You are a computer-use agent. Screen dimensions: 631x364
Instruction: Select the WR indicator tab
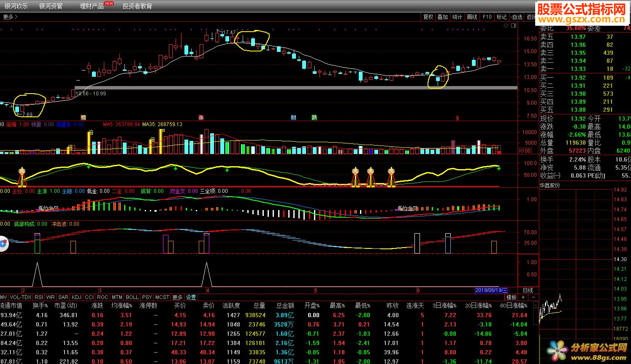point(51,297)
